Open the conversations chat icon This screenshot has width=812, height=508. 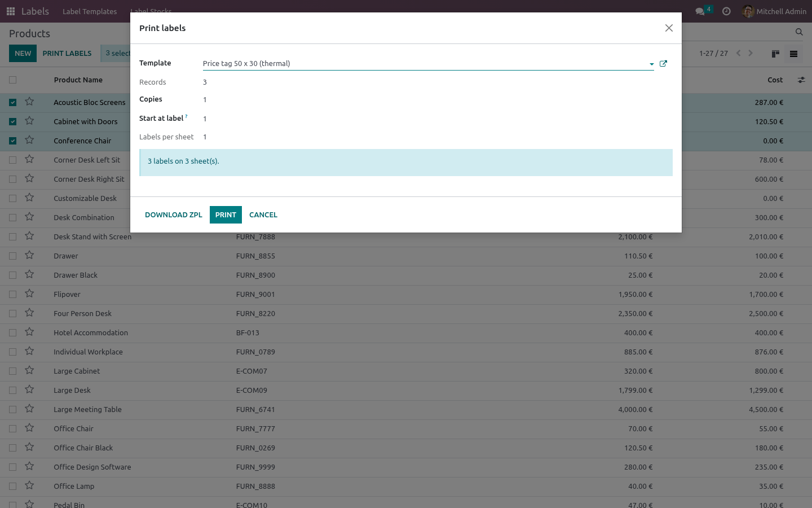point(700,11)
